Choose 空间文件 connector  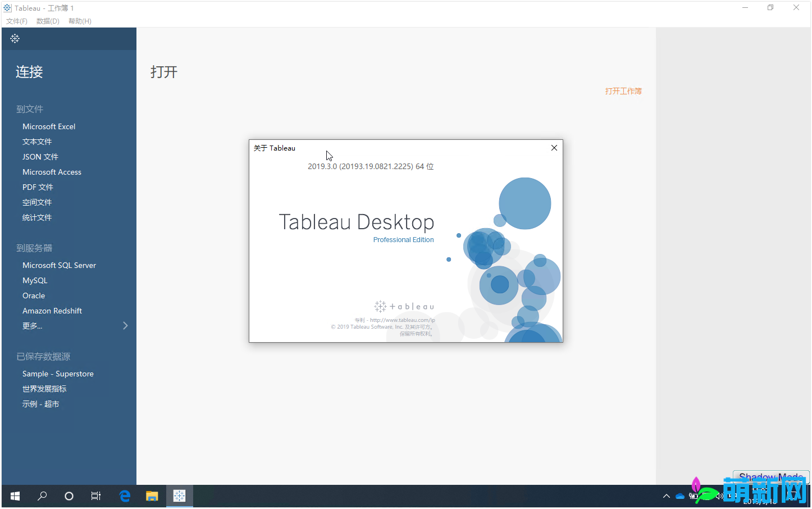tap(37, 202)
